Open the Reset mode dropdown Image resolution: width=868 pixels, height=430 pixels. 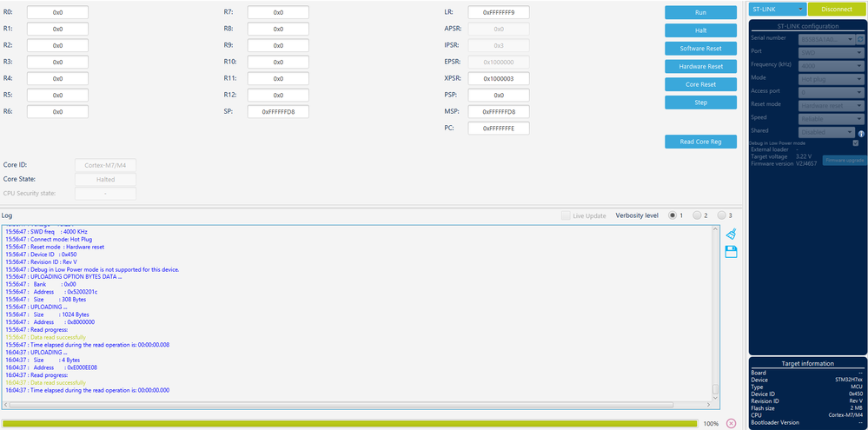point(832,105)
